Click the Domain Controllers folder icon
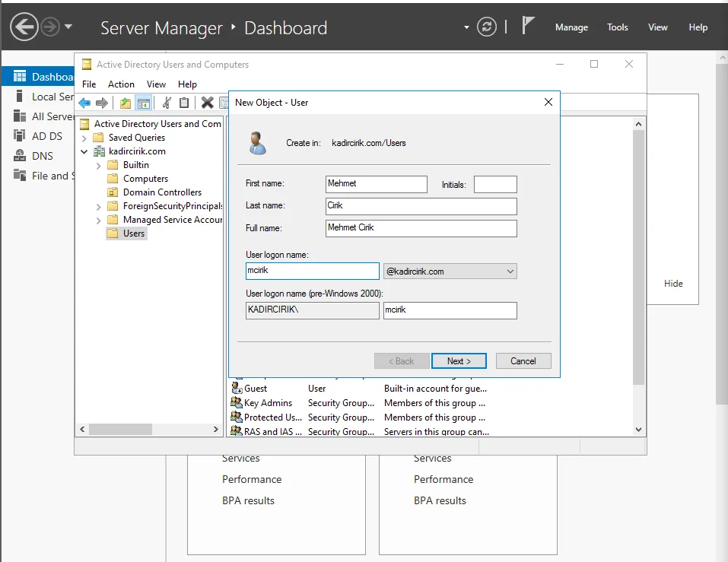The image size is (728, 562). 113,192
